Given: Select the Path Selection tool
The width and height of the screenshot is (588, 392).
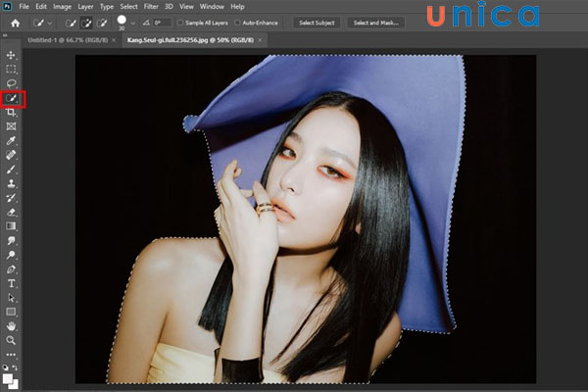Looking at the screenshot, I should point(11,298).
